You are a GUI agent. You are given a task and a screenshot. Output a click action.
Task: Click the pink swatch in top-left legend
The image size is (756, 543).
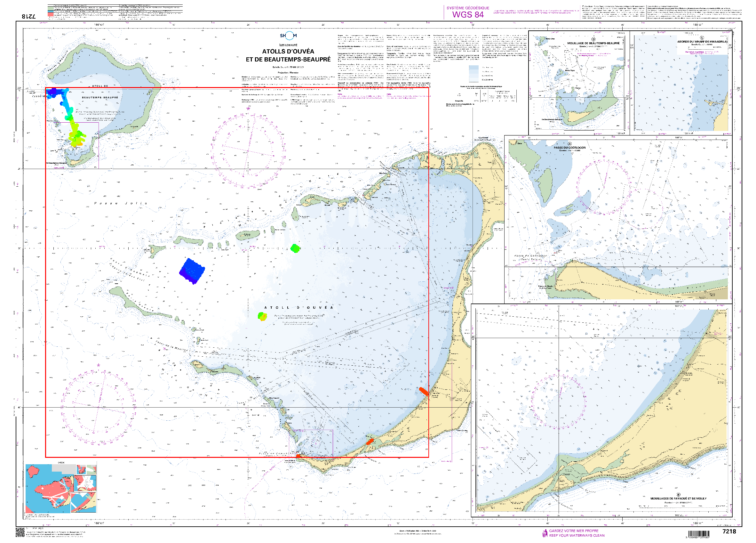50,15
